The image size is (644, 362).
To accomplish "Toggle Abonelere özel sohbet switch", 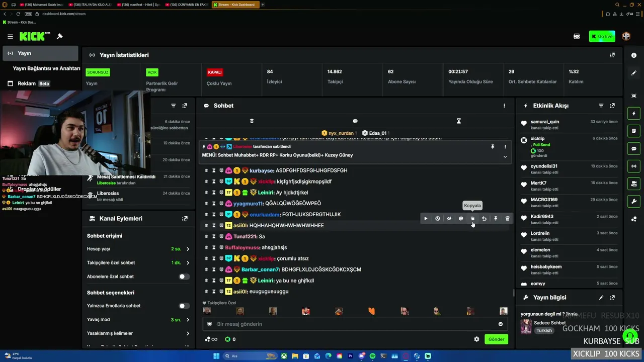I will 184,277.
